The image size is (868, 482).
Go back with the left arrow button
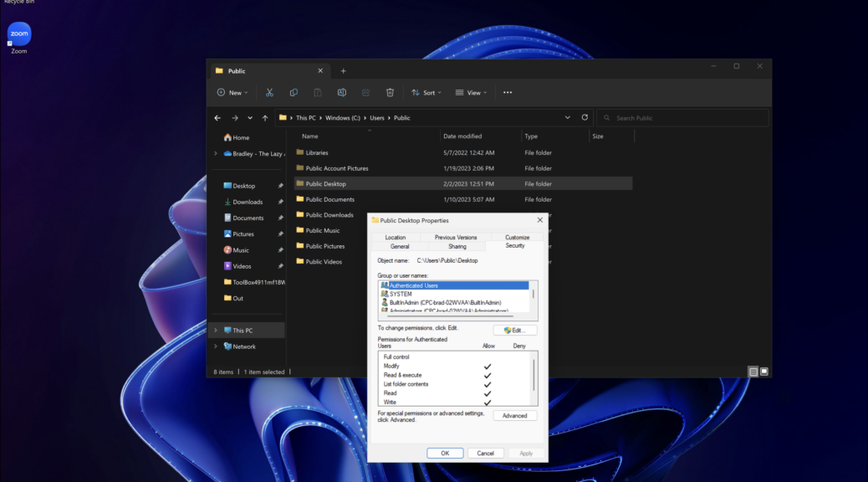pyautogui.click(x=217, y=118)
